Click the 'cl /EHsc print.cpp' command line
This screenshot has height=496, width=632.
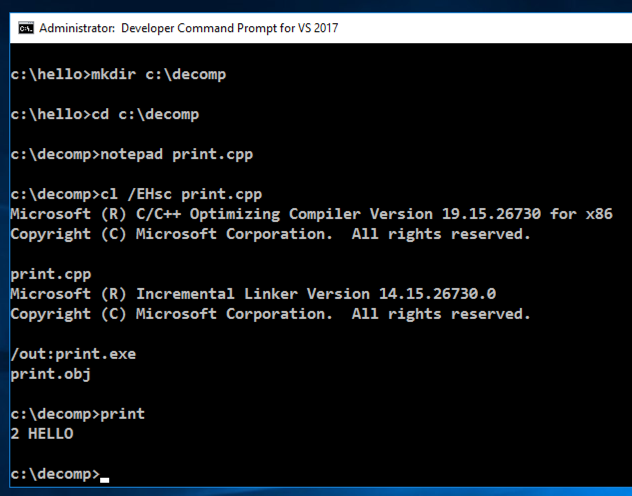point(137,194)
